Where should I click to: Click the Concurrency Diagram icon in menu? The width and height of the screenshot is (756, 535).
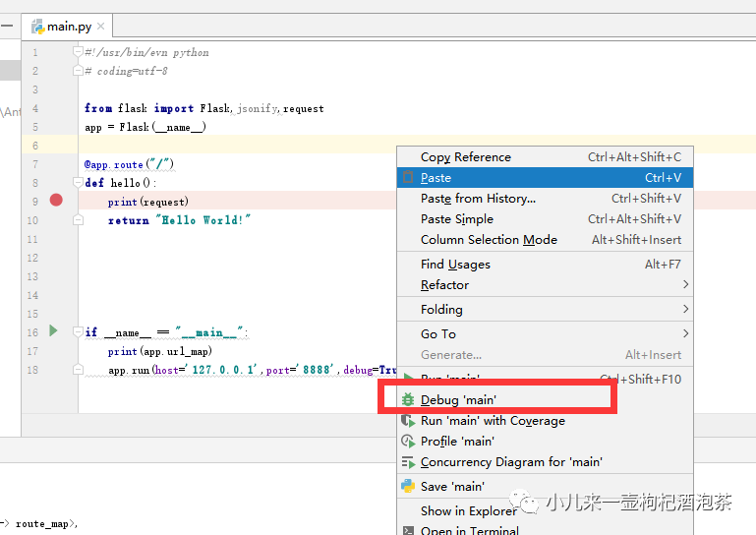pyautogui.click(x=408, y=462)
